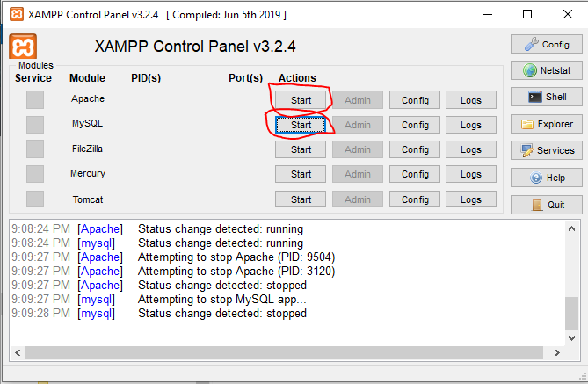This screenshot has width=588, height=384.
Task: Click the Tomcat module label
Action: (x=88, y=199)
